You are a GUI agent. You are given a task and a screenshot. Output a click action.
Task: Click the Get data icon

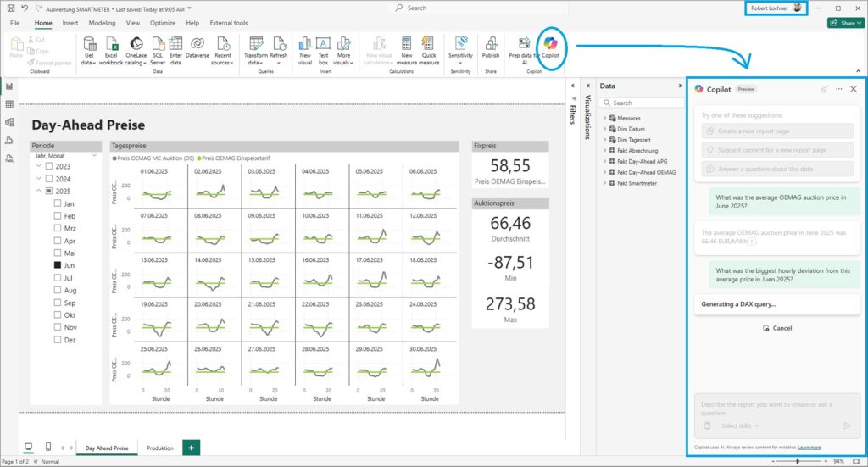coord(89,50)
